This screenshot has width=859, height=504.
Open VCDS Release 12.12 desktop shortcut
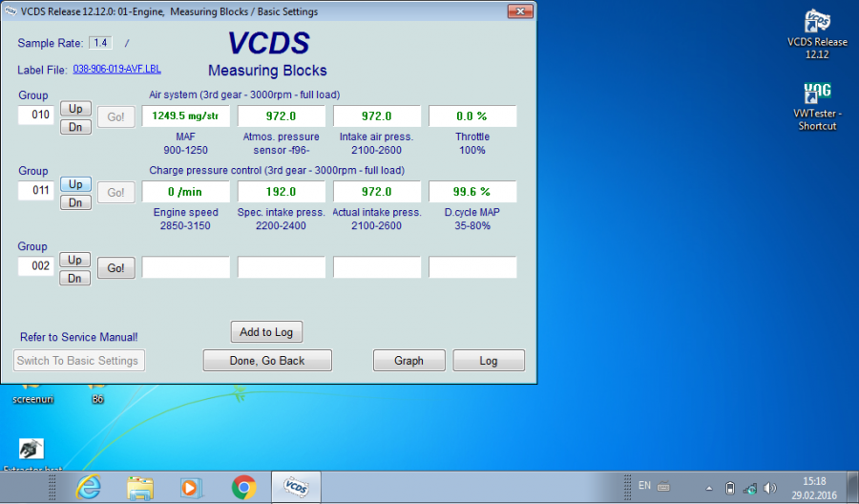[817, 23]
